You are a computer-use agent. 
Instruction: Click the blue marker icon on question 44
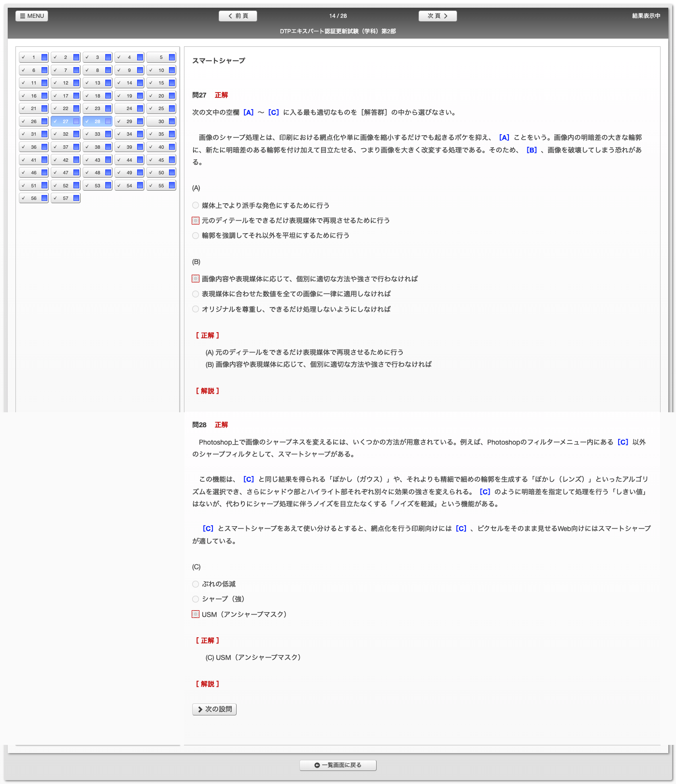(140, 160)
